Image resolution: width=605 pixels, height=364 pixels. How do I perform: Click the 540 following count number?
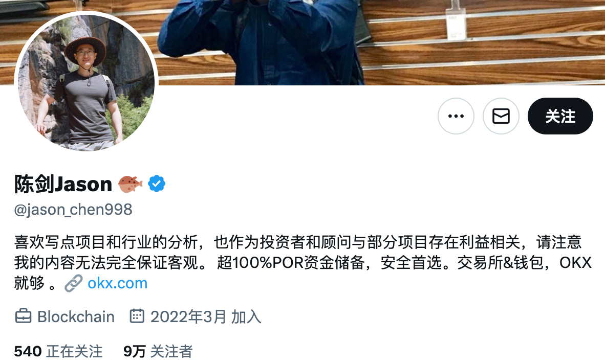coord(28,351)
